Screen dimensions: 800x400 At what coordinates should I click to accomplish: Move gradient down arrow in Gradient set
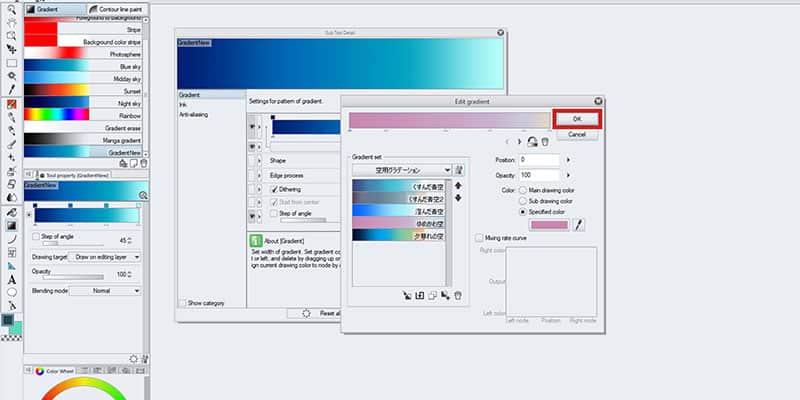coord(458,198)
